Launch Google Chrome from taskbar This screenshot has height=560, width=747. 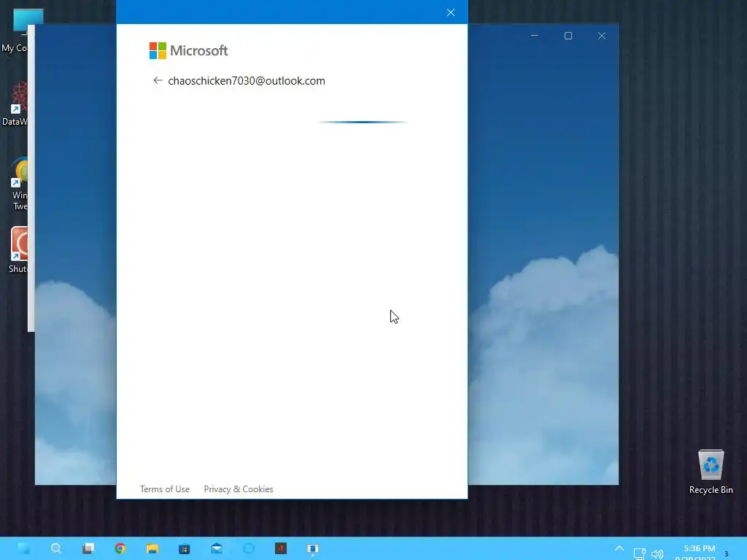pos(120,548)
